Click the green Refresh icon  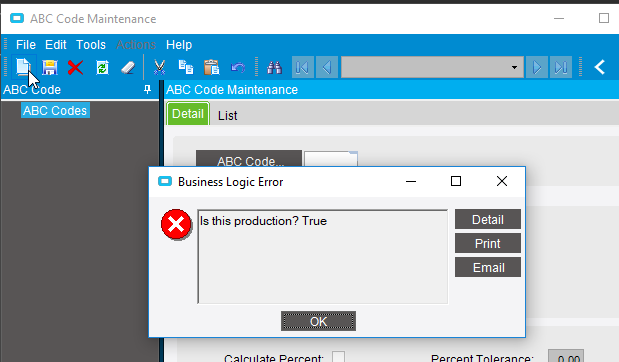pos(102,68)
